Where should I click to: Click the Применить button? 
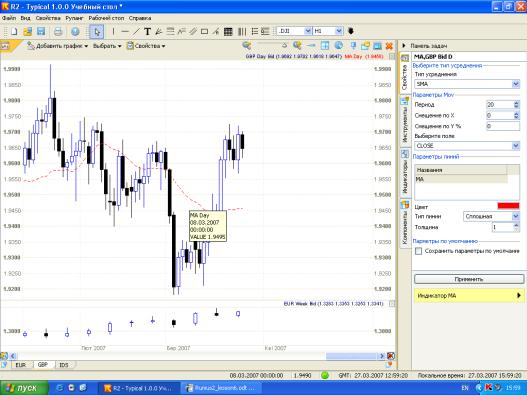coord(469,279)
